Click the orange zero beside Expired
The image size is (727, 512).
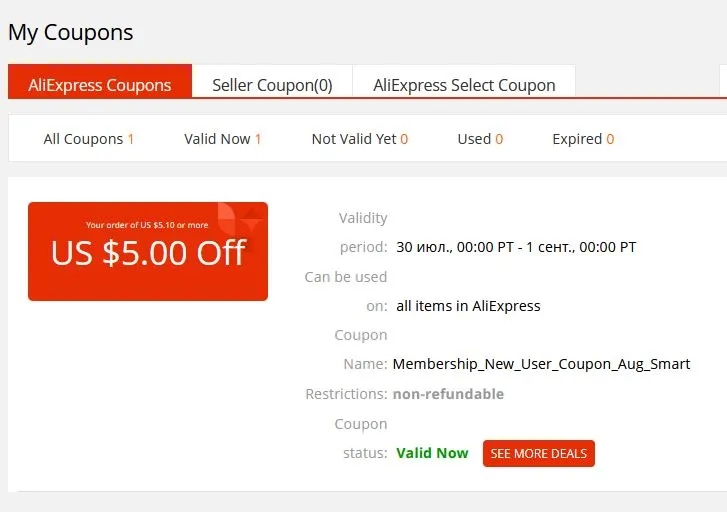(610, 139)
